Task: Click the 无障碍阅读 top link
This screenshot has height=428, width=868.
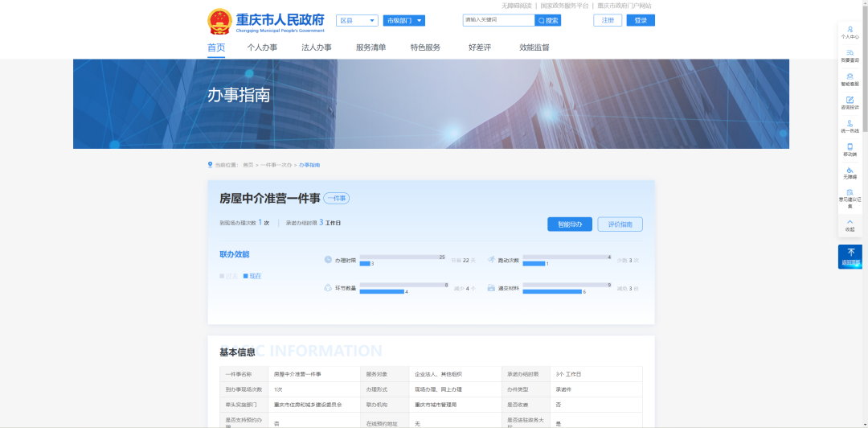Action: click(517, 6)
